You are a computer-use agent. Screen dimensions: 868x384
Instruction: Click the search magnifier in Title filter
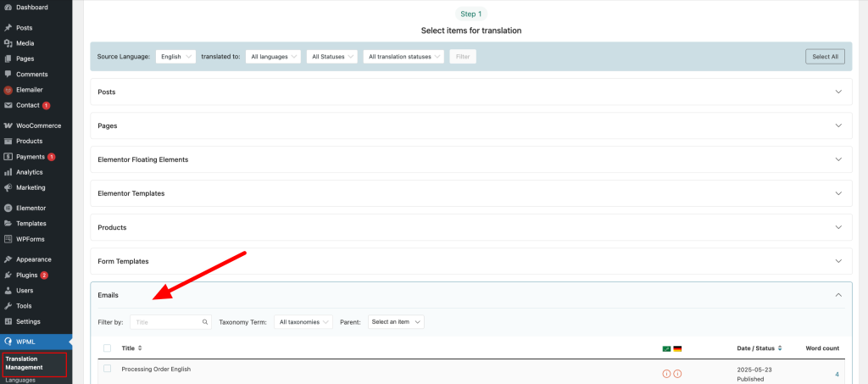pos(205,322)
